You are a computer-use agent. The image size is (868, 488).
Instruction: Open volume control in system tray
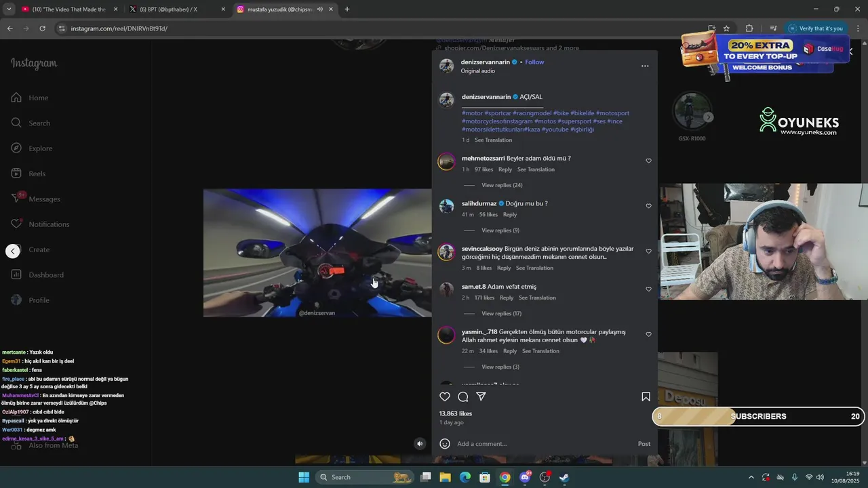point(820,477)
